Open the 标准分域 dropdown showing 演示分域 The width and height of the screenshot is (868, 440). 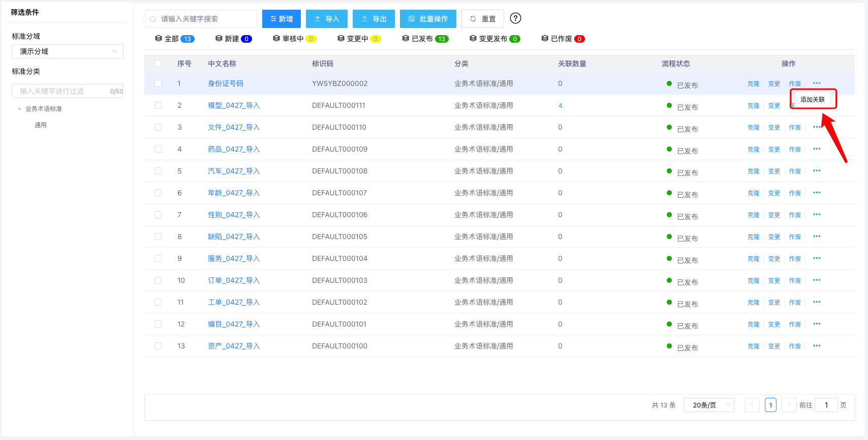(68, 51)
